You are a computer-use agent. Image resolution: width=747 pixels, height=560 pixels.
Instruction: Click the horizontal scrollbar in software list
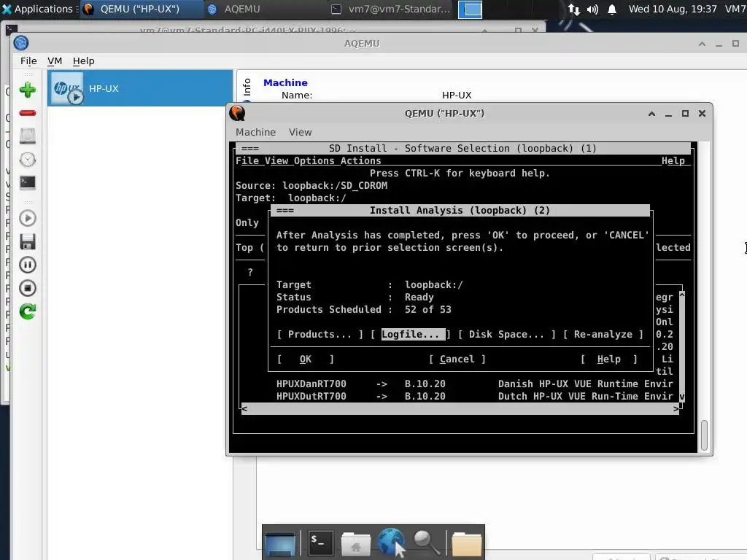pyautogui.click(x=460, y=408)
